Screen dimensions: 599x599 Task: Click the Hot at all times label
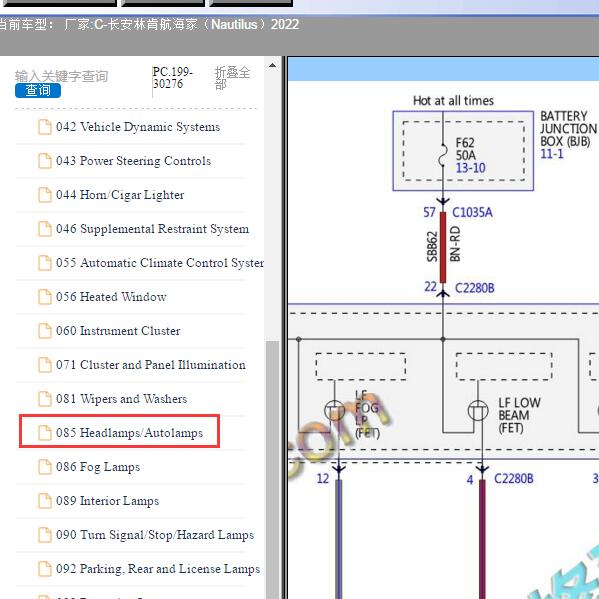tap(453, 100)
